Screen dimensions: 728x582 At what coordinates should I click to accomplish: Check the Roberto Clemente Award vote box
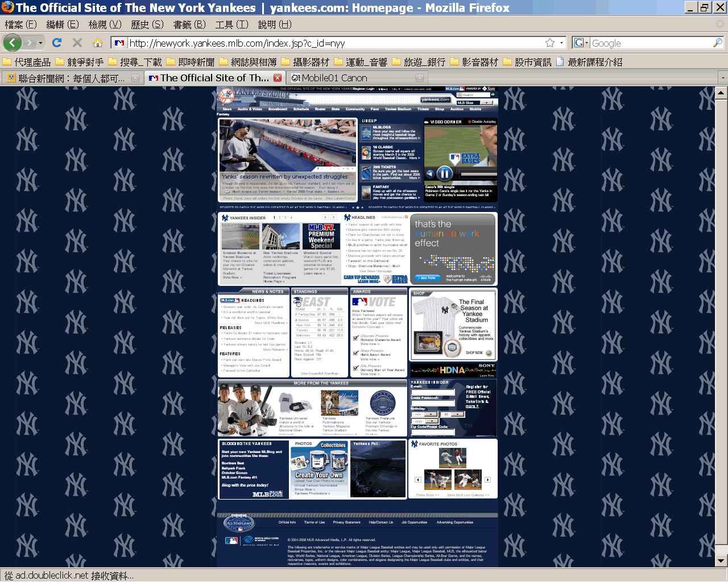[x=355, y=338]
